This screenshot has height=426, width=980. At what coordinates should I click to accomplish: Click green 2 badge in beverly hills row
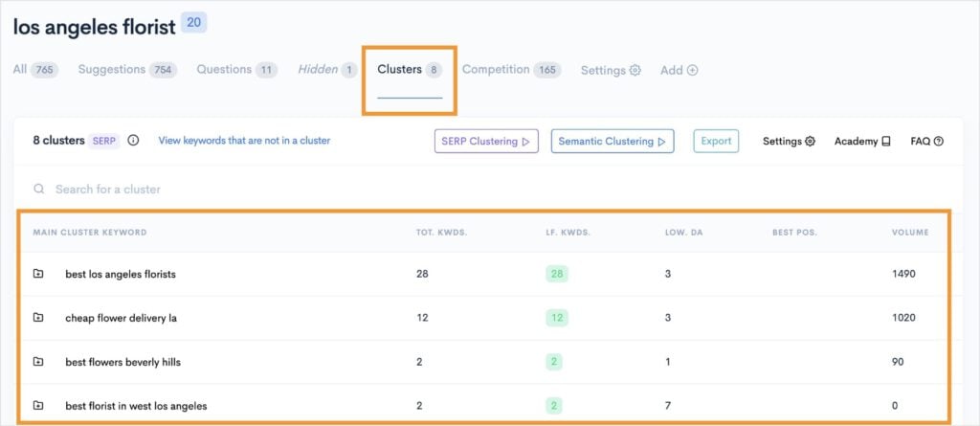point(554,362)
